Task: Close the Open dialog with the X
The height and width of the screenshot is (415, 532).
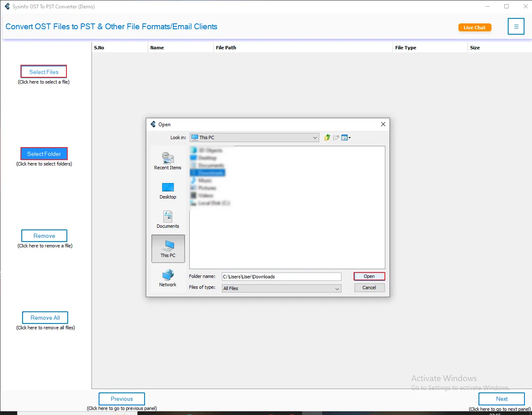Action: click(383, 124)
